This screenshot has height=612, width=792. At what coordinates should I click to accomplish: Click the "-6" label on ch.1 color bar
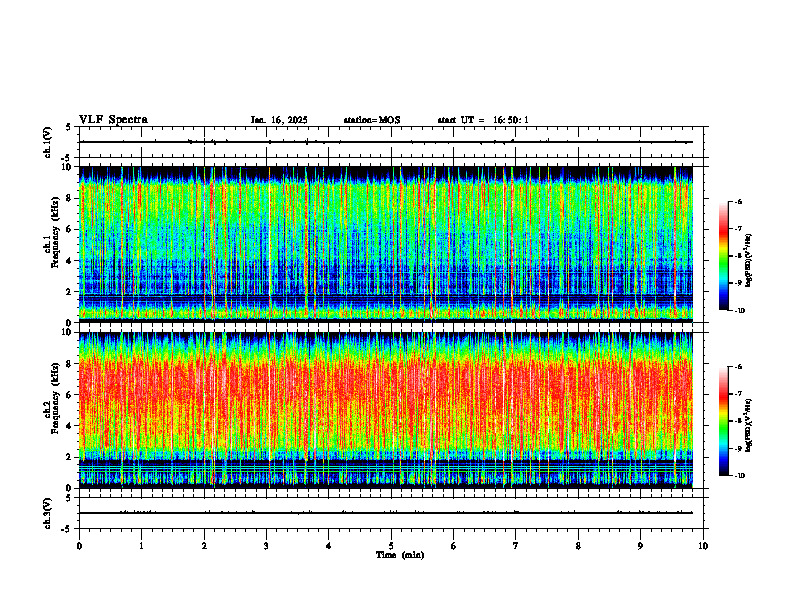point(737,201)
